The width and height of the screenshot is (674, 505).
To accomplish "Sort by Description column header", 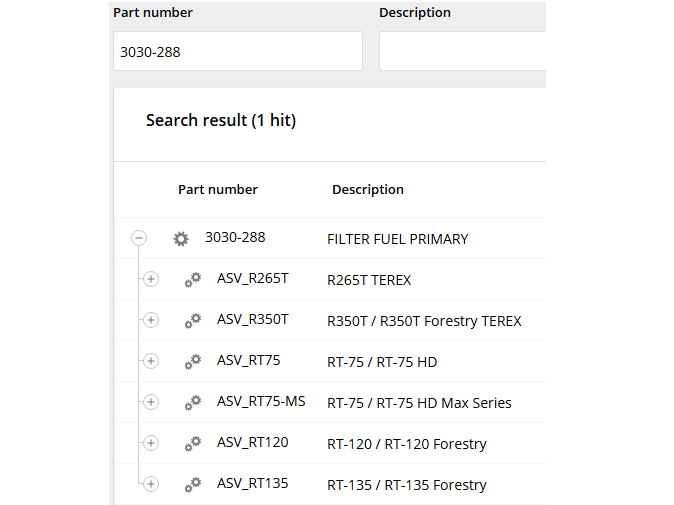I will point(368,189).
